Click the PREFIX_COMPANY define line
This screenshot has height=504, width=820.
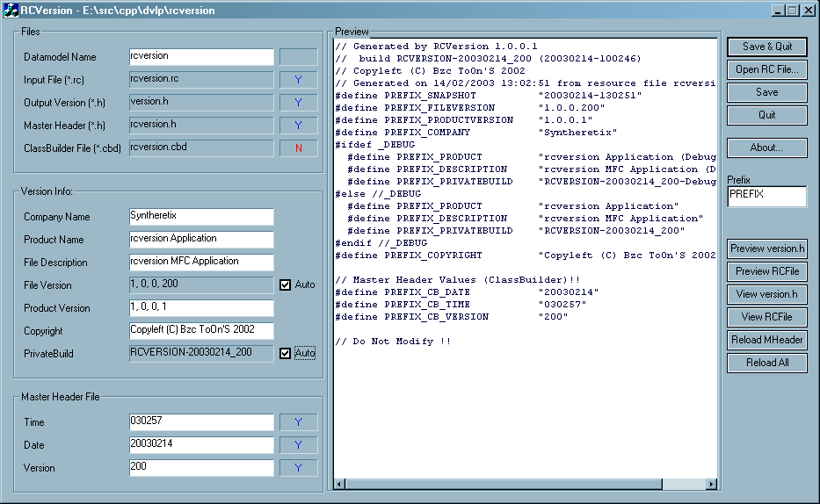click(x=475, y=132)
